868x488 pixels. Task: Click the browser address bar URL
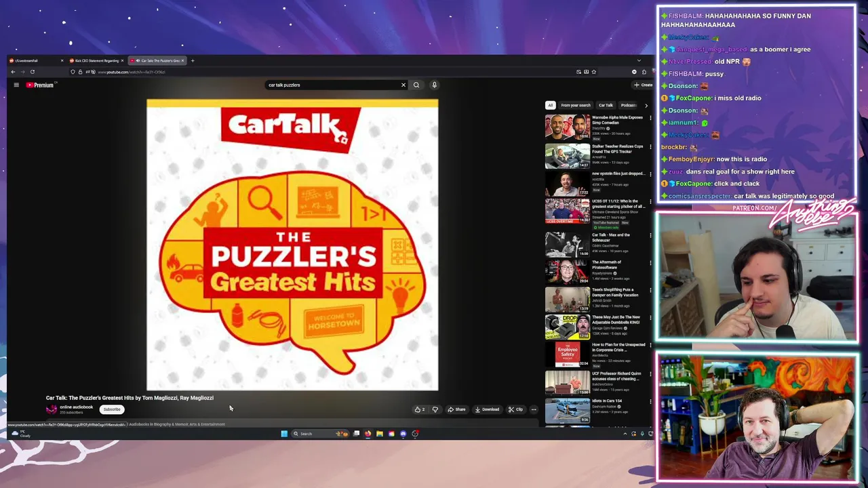pyautogui.click(x=131, y=72)
